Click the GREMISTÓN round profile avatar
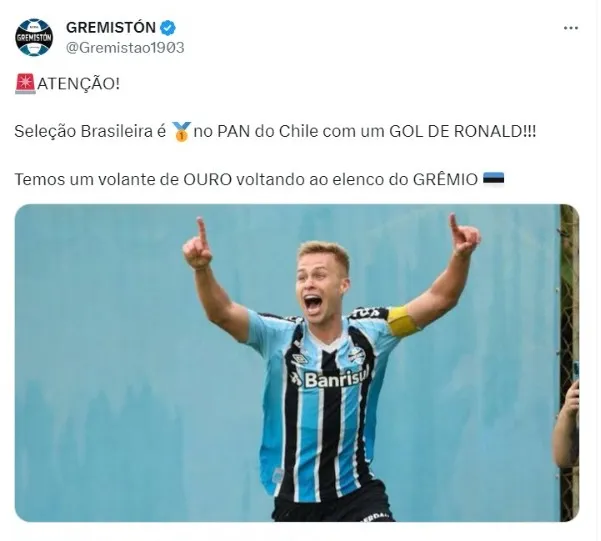 click(34, 38)
